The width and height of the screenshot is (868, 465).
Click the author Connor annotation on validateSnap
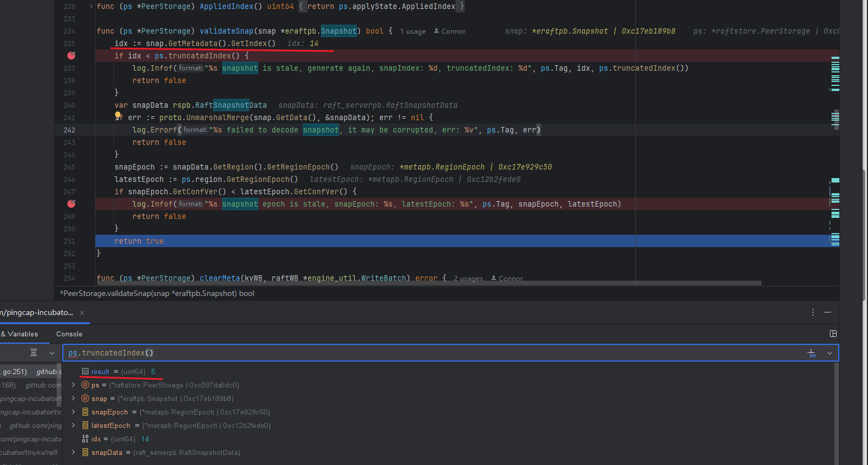[x=450, y=31]
